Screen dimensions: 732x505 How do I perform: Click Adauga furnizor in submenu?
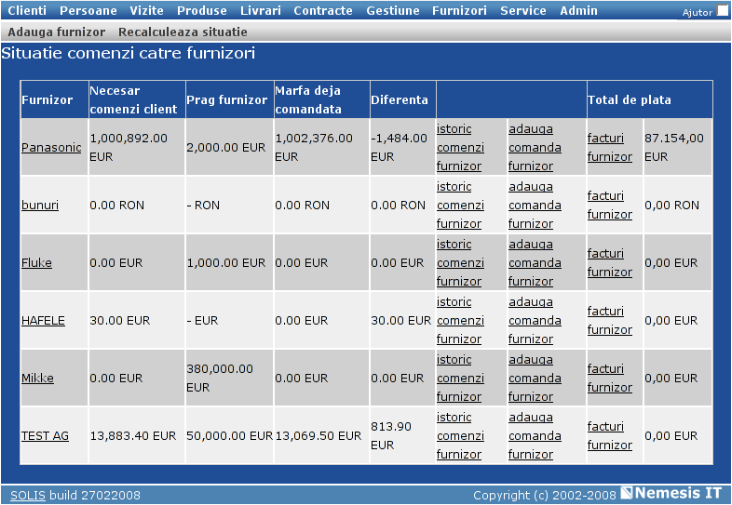click(56, 32)
